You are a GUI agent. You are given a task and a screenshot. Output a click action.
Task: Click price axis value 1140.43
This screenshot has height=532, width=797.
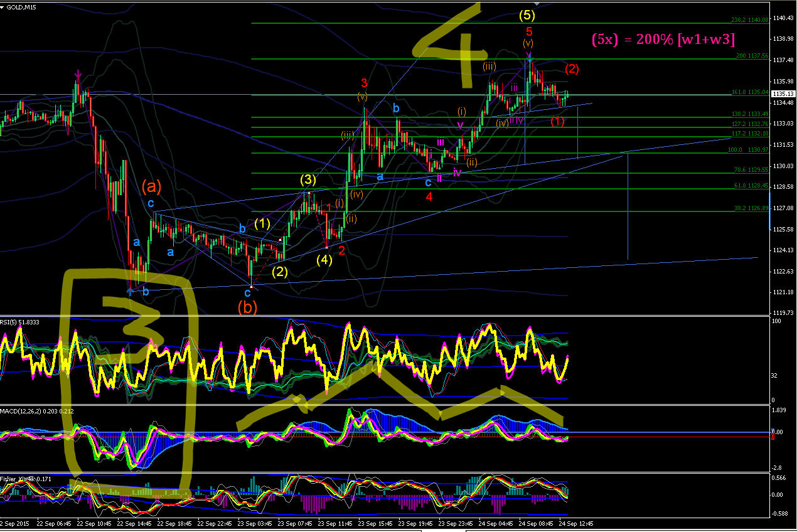(783, 18)
